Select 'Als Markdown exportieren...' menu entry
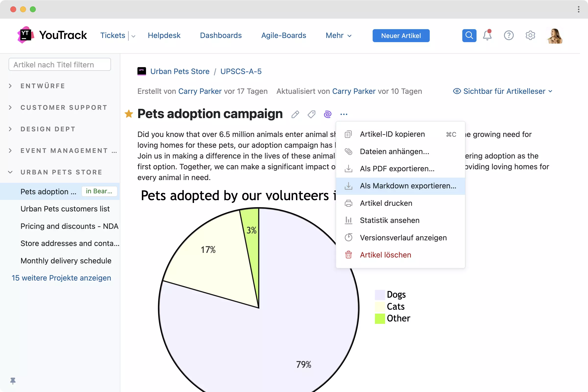The image size is (588, 392). [408, 186]
